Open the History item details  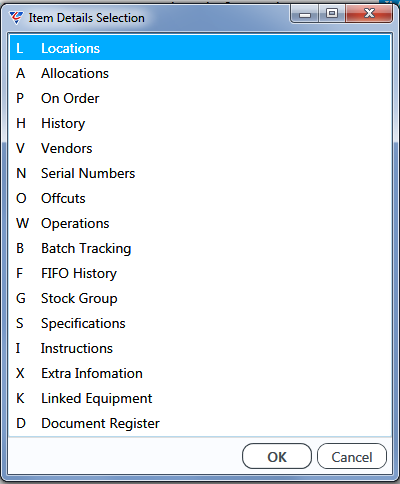tap(200, 123)
